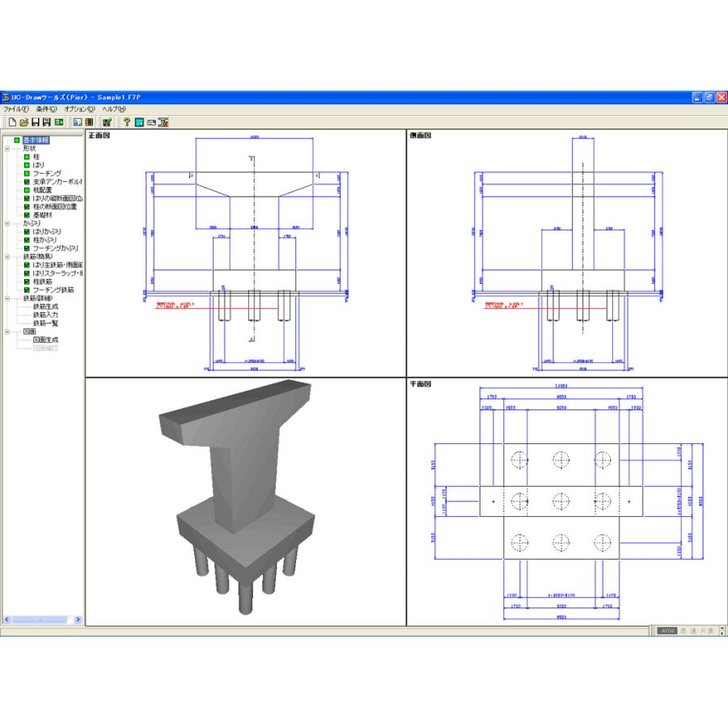Collapse the 鉄筋(簡易) tree node
The width and height of the screenshot is (728, 728).
coord(8,256)
